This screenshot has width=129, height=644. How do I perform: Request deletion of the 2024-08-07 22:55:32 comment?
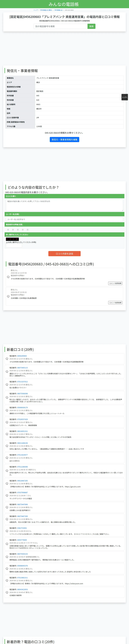pyautogui.click(x=115, y=302)
